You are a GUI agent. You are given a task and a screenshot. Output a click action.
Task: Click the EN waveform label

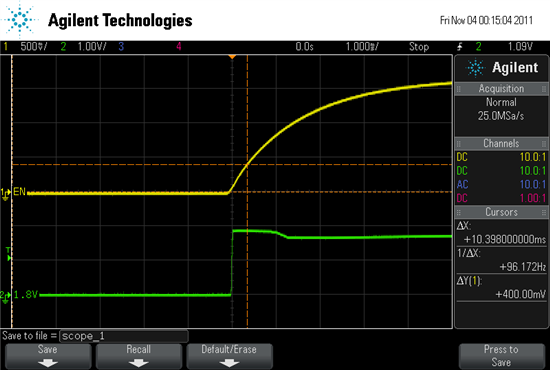[19, 192]
